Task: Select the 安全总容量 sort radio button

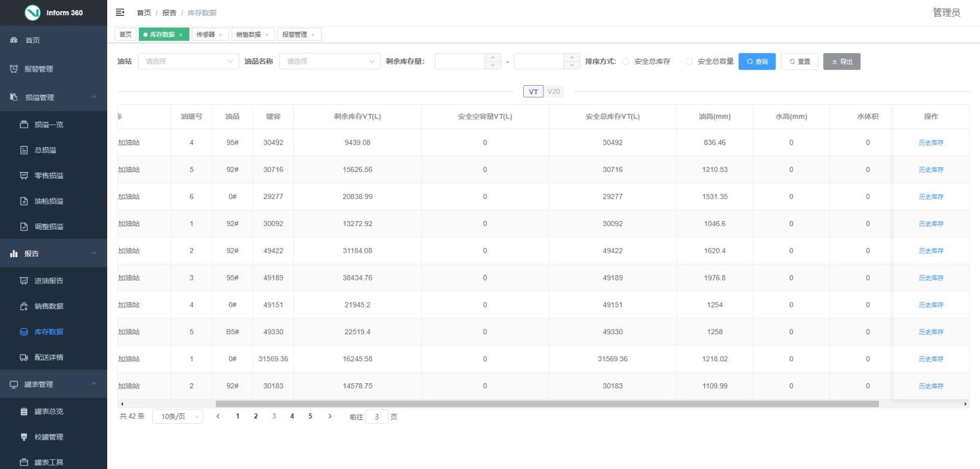Action: [x=689, y=61]
